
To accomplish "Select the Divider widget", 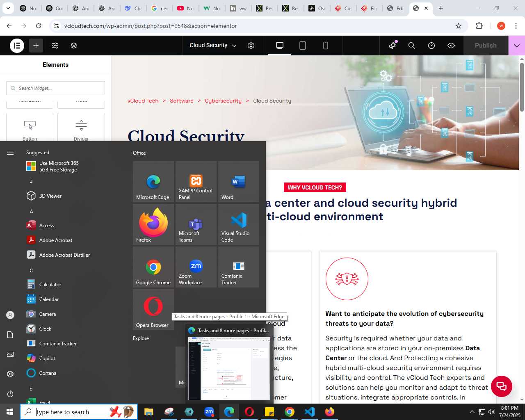I will pyautogui.click(x=81, y=127).
